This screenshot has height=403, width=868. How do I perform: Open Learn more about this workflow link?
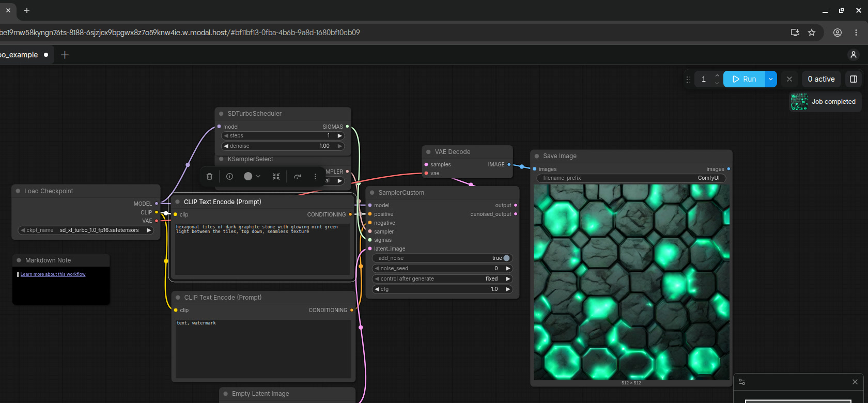tap(53, 274)
